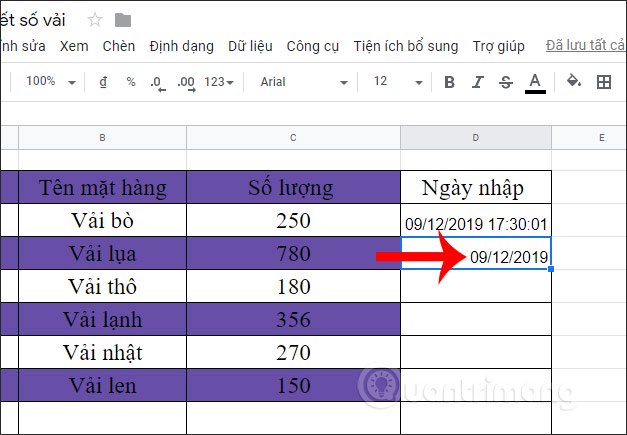Select the quantity cell 150
627x435 pixels.
(x=293, y=385)
